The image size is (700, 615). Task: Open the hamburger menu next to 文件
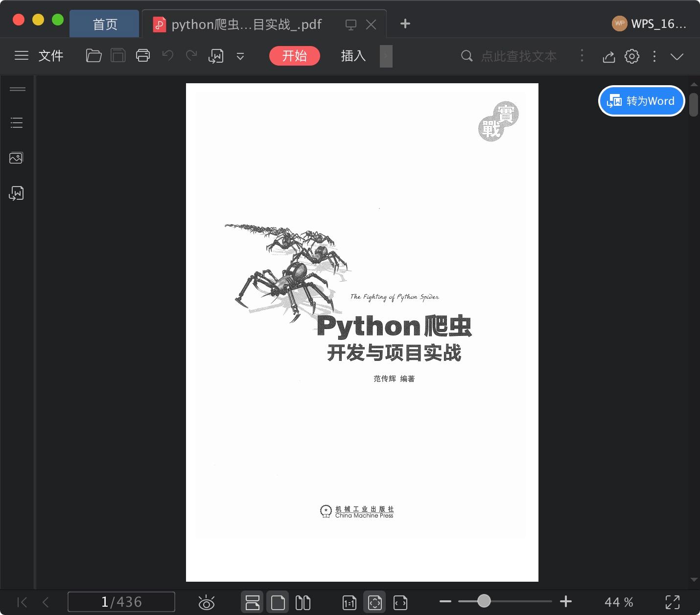click(22, 56)
